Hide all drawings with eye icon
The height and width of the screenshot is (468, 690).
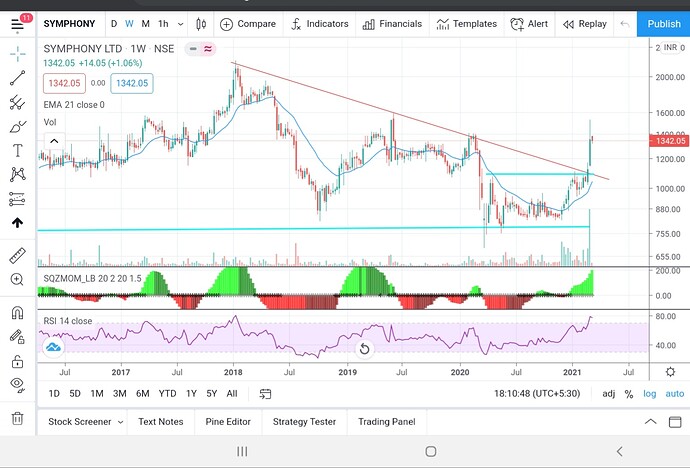click(17, 384)
